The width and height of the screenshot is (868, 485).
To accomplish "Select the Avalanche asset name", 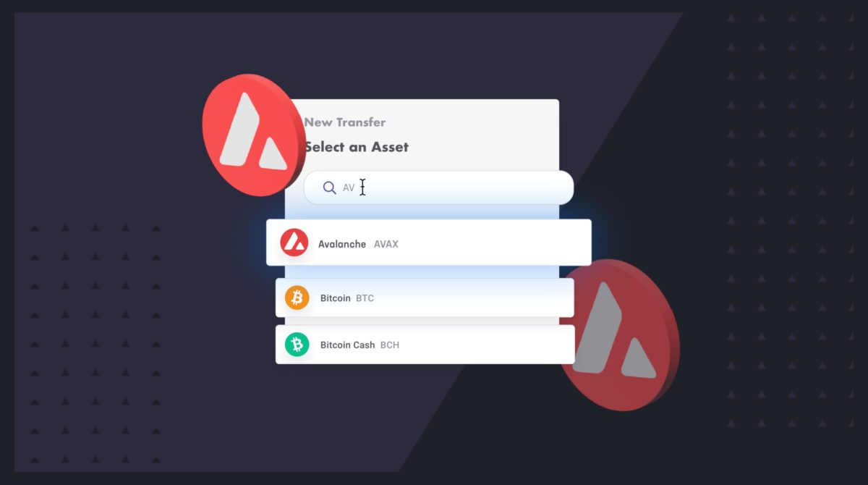I will pos(342,244).
